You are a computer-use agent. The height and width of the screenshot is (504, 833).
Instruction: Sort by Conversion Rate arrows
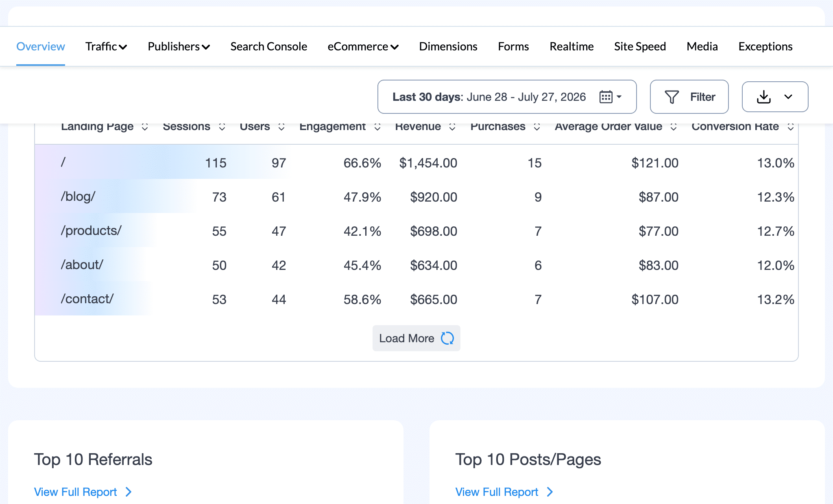[791, 127]
